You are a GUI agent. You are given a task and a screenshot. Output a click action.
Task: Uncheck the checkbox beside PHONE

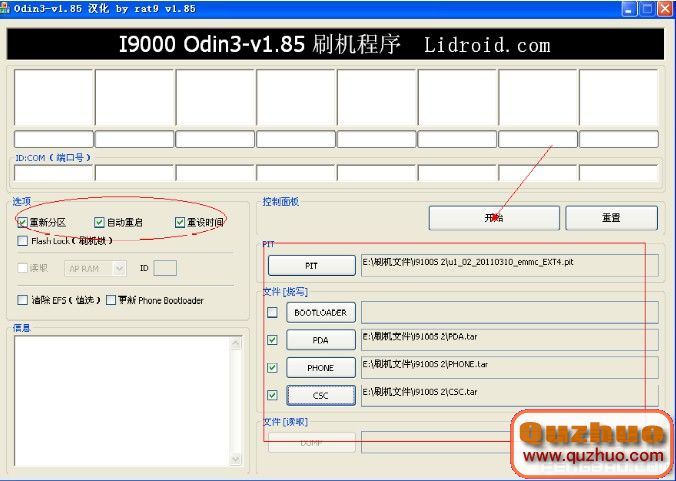click(x=272, y=368)
